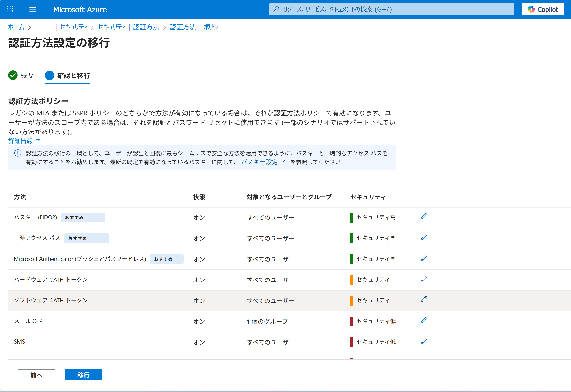Viewport: 571px width, 392px height.
Task: Open the Azure apps grid launcher
Action: (x=10, y=9)
